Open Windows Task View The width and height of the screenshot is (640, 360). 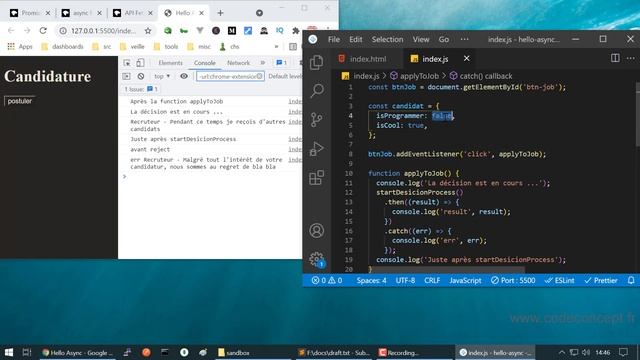27,352
